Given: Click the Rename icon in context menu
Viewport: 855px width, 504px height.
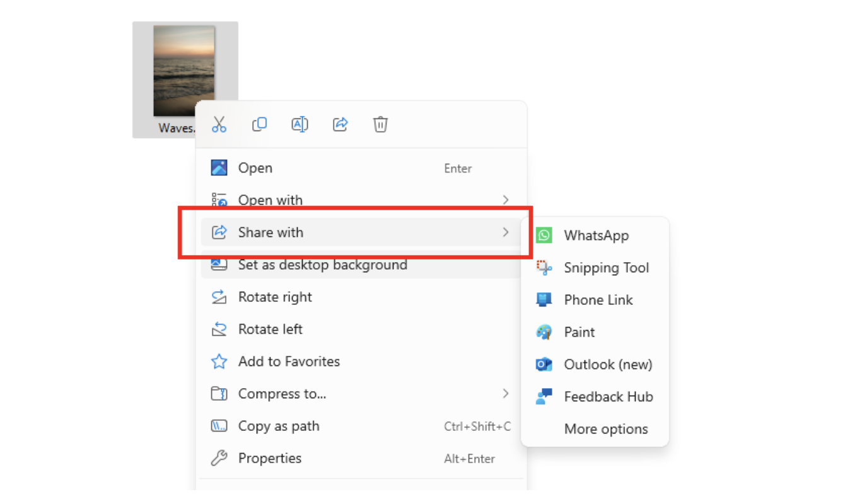Looking at the screenshot, I should 300,124.
